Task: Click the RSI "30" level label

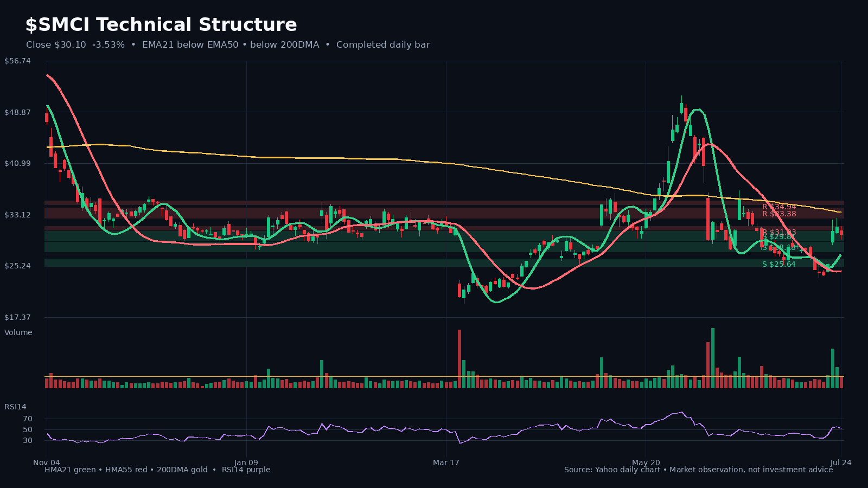Action: pyautogui.click(x=28, y=441)
